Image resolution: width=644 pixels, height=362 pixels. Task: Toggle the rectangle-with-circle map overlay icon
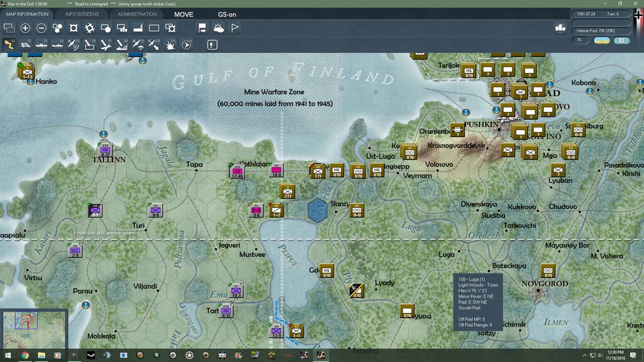coord(106,28)
